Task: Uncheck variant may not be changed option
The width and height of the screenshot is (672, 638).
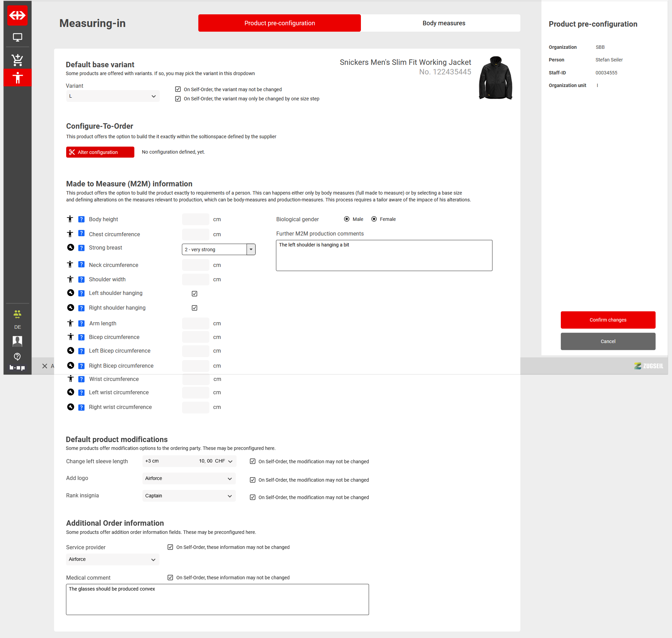Action: [178, 89]
